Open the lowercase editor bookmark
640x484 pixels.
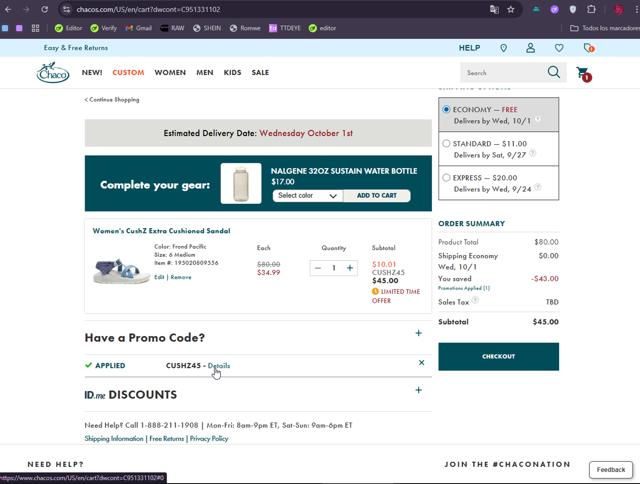[x=322, y=28]
